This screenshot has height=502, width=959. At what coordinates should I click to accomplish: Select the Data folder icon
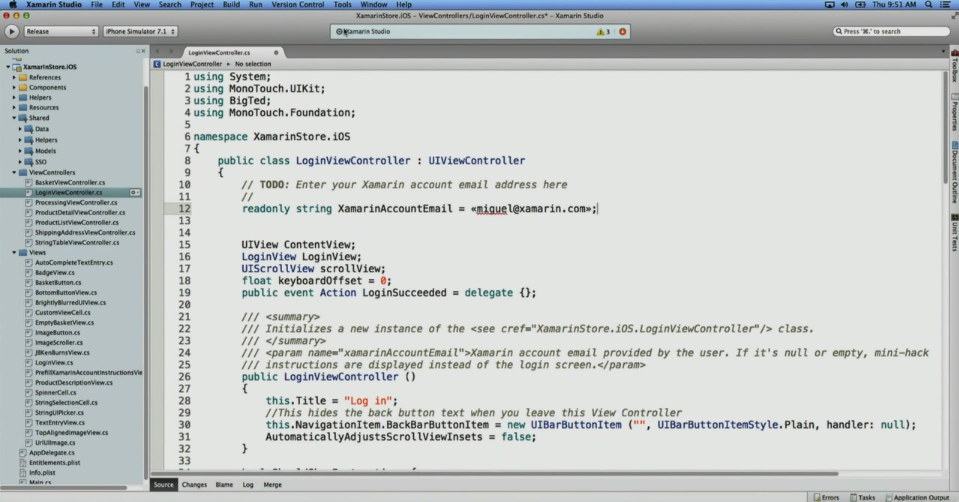(29, 129)
